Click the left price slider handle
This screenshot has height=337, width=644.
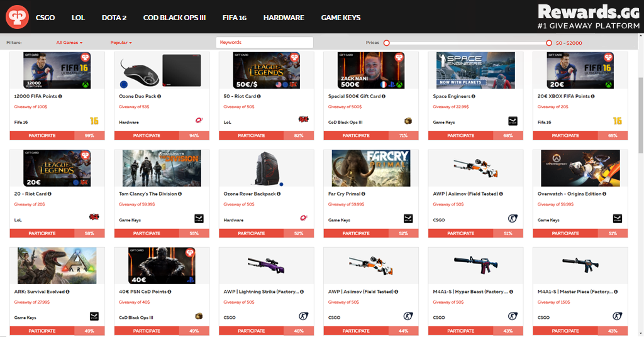click(387, 43)
